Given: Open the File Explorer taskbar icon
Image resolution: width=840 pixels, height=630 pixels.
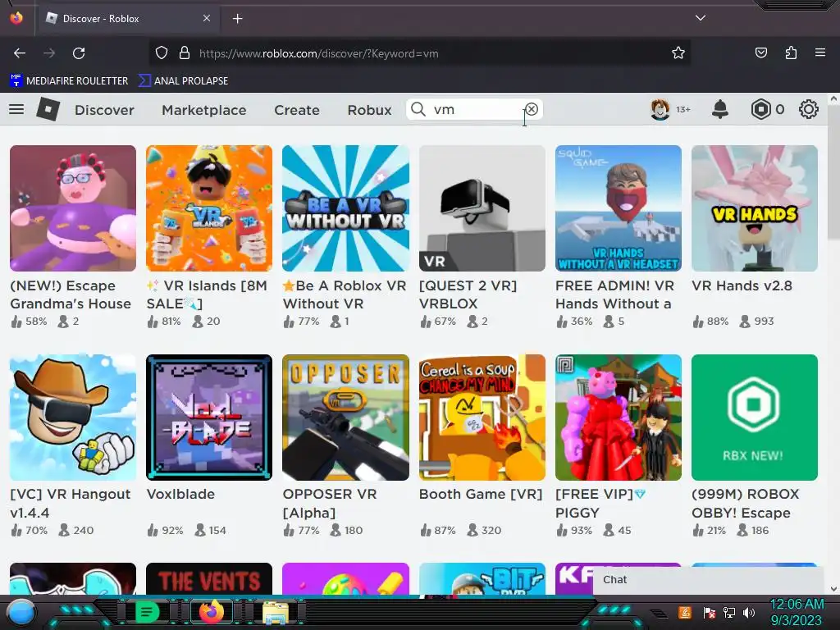Looking at the screenshot, I should [x=276, y=613].
